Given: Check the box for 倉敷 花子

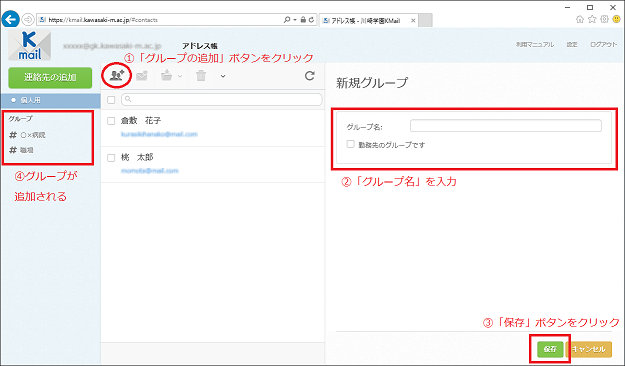Looking at the screenshot, I should point(111,121).
